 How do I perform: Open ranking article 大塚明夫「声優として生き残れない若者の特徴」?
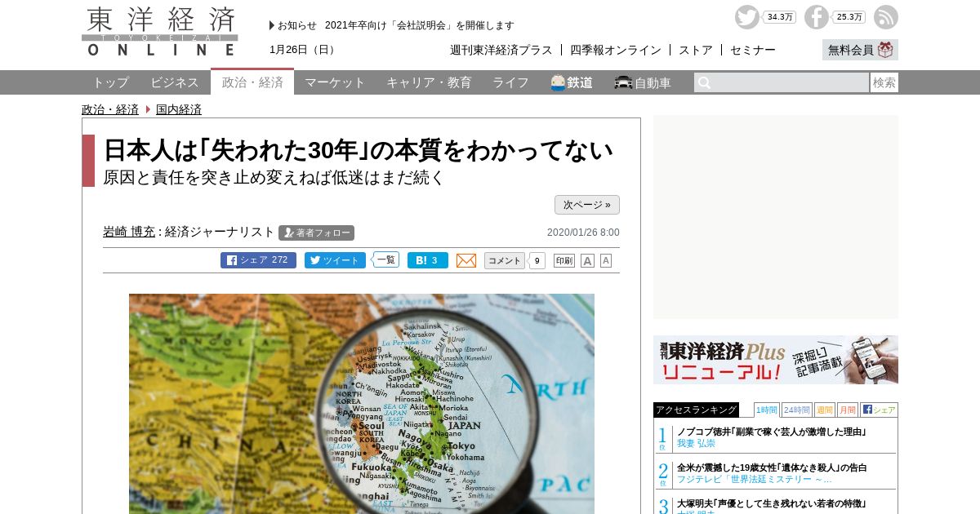click(772, 503)
